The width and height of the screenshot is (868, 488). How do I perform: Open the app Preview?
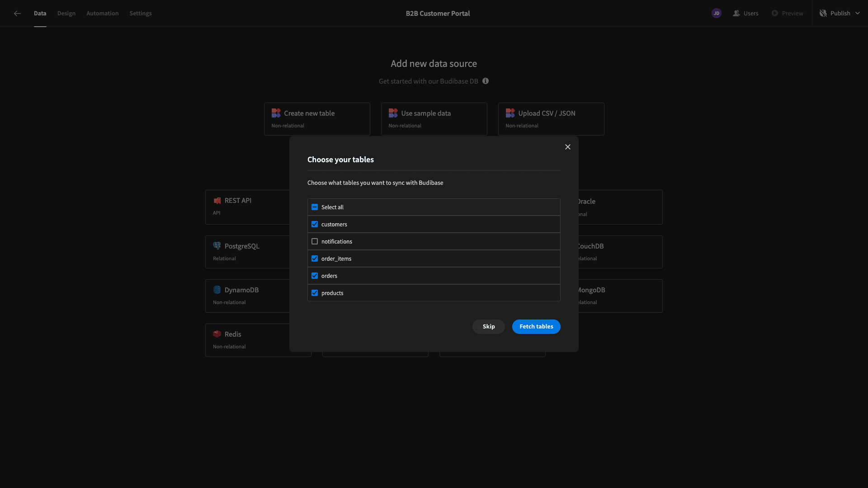(787, 14)
